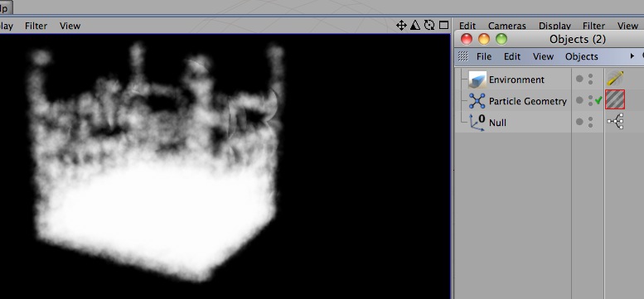Click the Environment pencil tag icon
Screen dimensions: 644x299
[615, 79]
